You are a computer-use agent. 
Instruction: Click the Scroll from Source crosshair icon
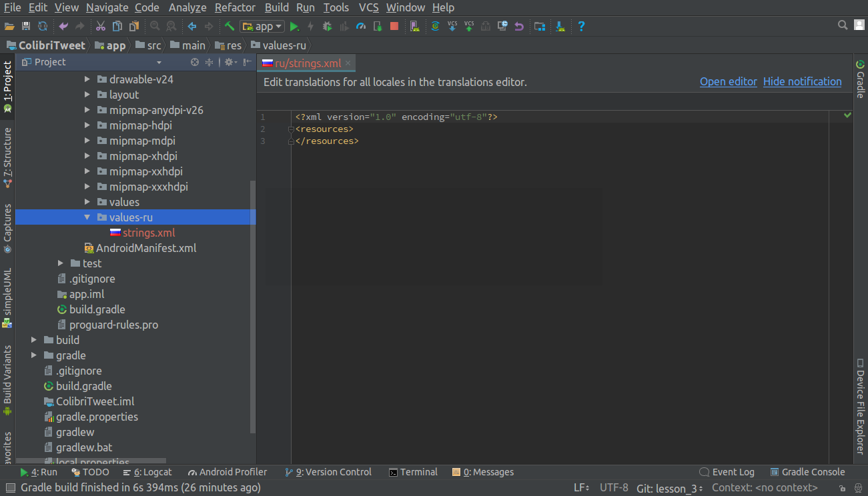(195, 62)
